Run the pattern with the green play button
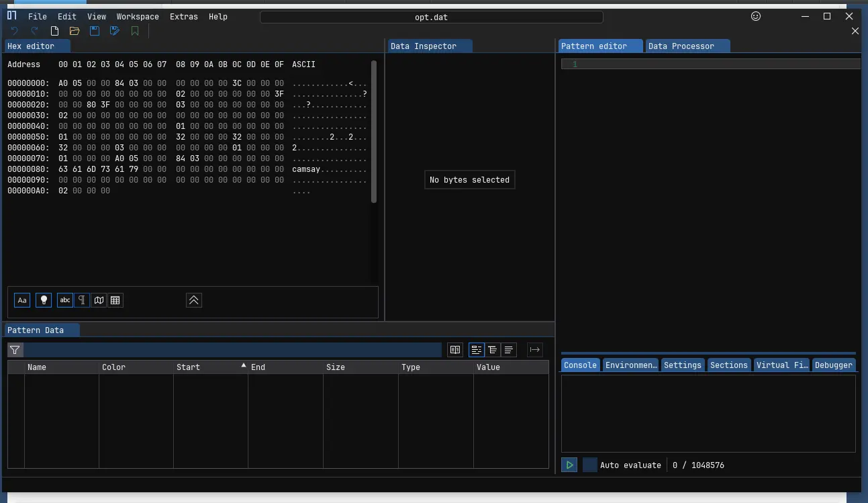Viewport: 868px width, 503px height. pyautogui.click(x=569, y=465)
